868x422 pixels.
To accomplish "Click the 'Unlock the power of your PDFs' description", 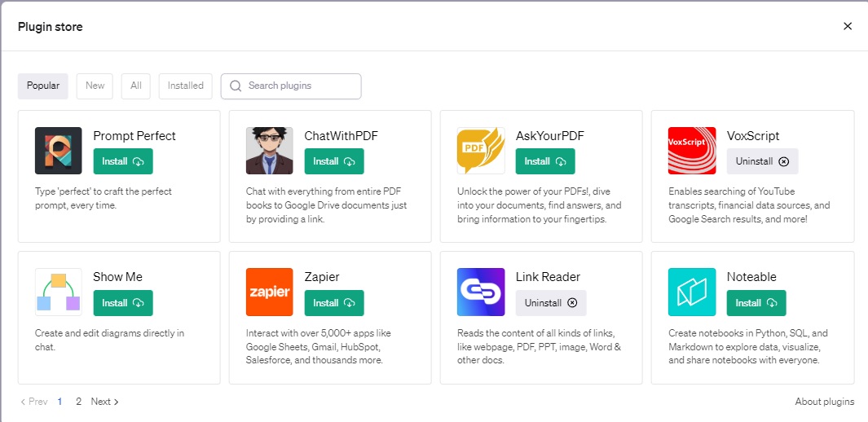I will click(x=540, y=205).
